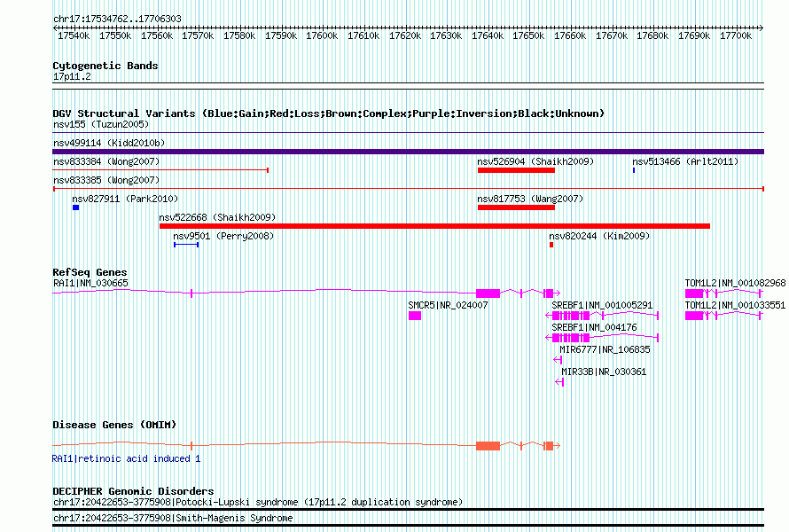789x532 pixels.
Task: Click the RAI1|NM_030665 gene label
Action: coord(90,283)
